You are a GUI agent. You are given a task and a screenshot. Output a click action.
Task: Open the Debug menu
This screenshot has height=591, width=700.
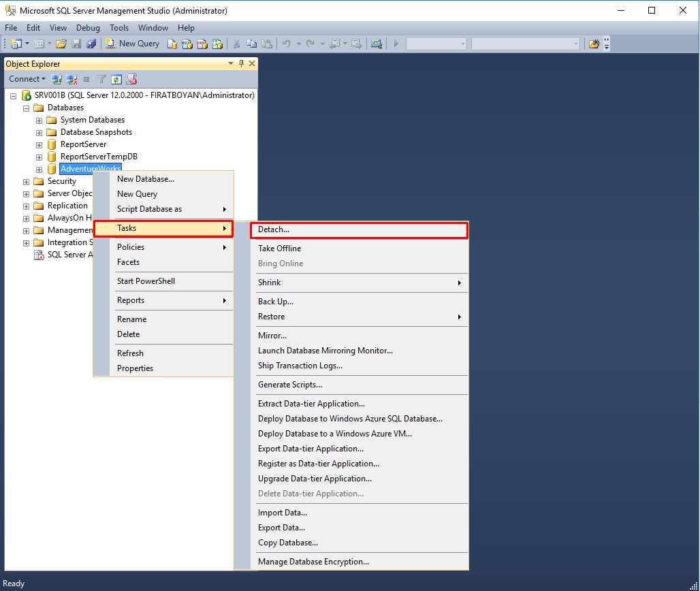(x=88, y=28)
